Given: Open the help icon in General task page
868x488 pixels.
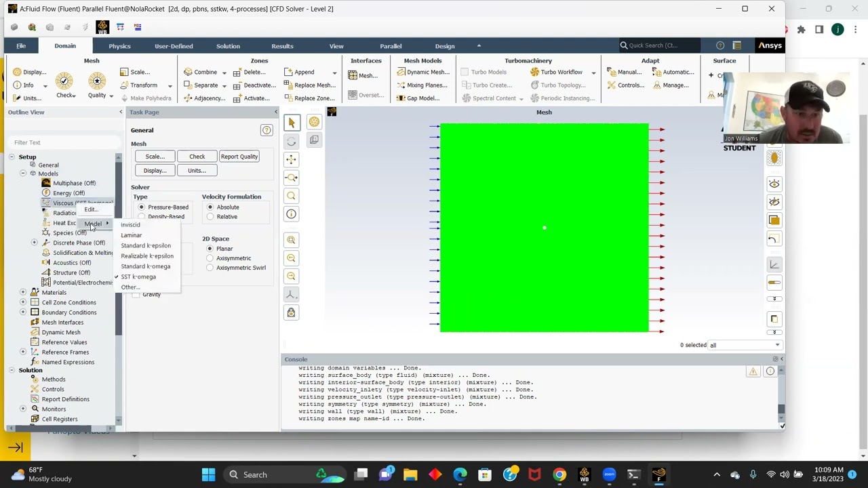Looking at the screenshot, I should [x=267, y=130].
